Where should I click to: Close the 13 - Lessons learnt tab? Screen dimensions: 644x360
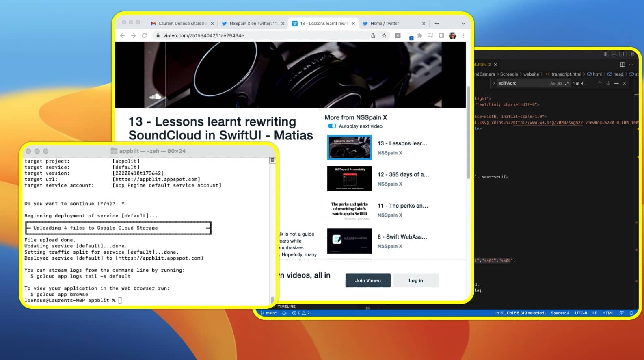pyautogui.click(x=353, y=24)
